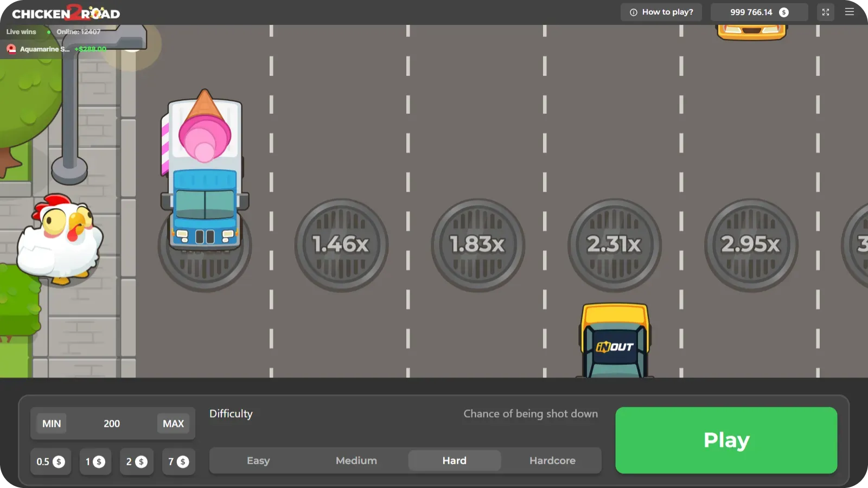This screenshot has height=488, width=868.
Task: Click the 2.95x manhole multiplier
Action: [x=751, y=245]
